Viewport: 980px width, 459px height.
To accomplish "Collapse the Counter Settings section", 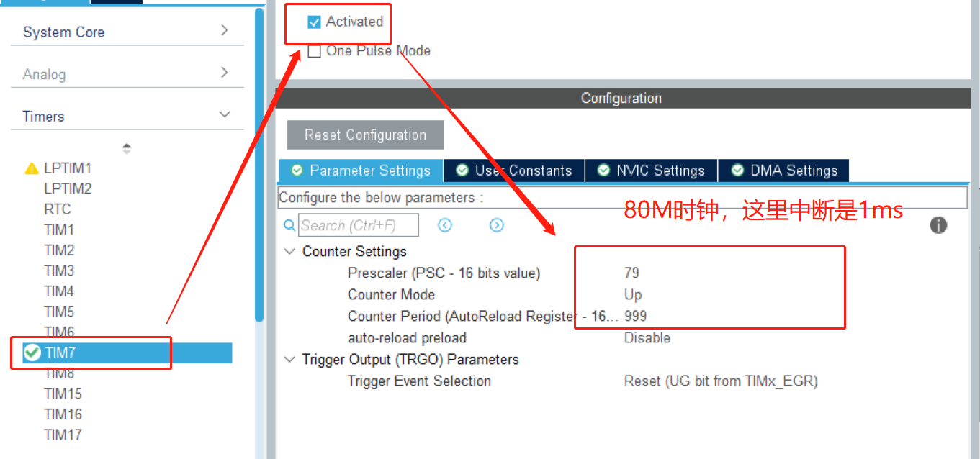I will [x=289, y=252].
